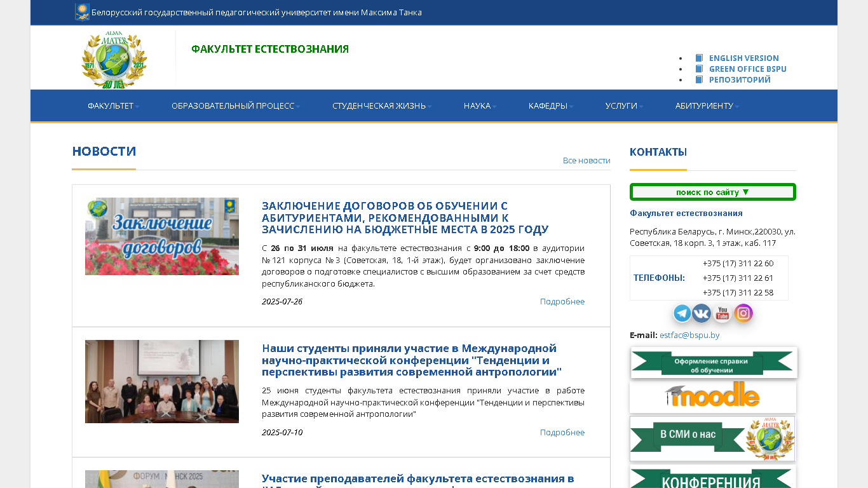Open the «Участие преподавателей факультета» news title
This screenshot has width=868, height=488.
click(418, 479)
